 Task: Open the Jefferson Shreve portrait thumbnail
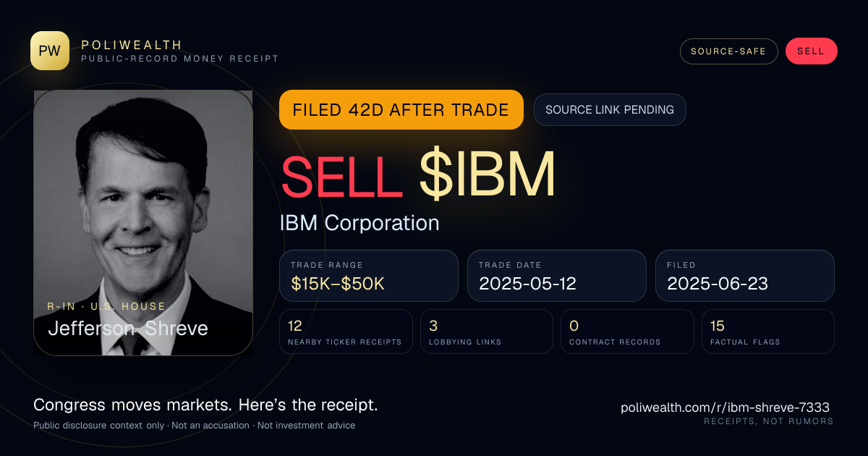143,223
